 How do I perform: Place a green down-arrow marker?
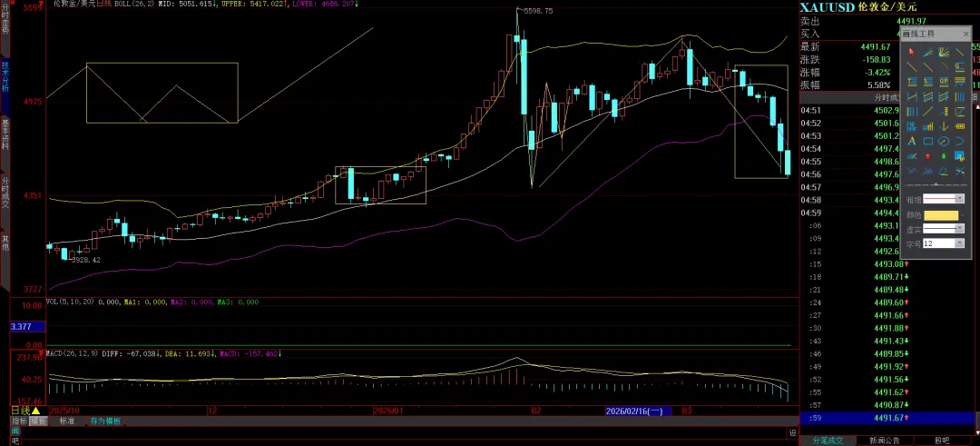click(944, 156)
